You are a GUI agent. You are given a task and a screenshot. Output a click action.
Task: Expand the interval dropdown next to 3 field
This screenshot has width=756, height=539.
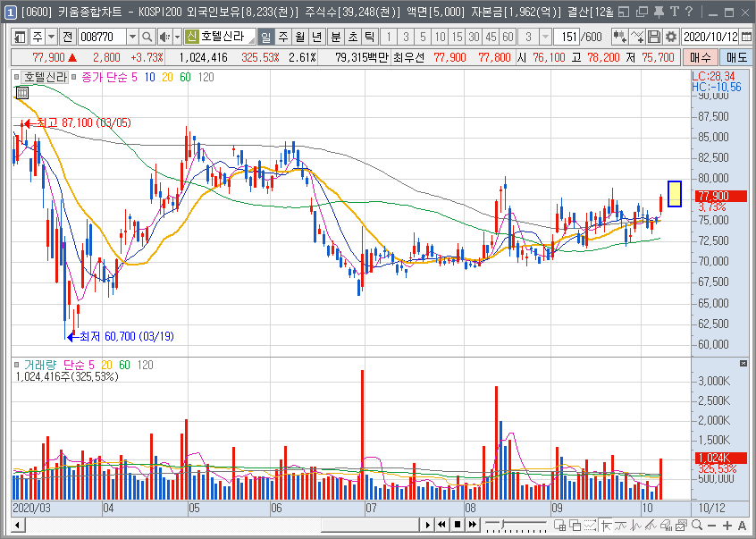click(x=545, y=37)
